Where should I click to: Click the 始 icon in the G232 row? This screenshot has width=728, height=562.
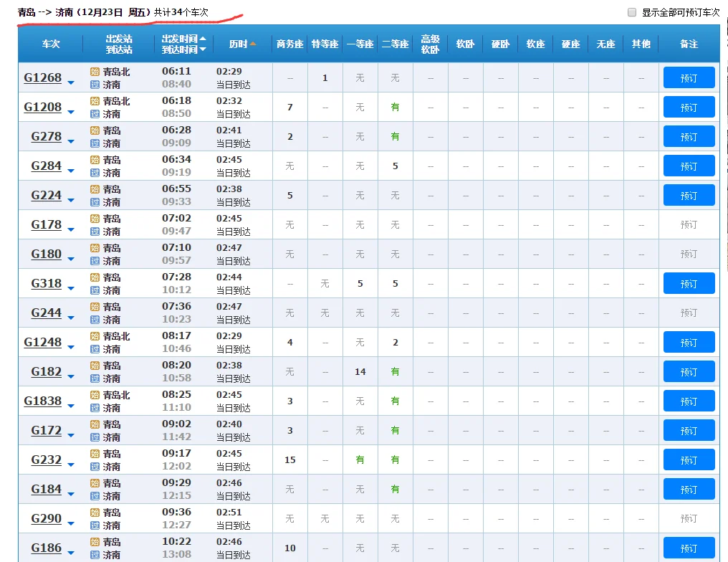click(x=95, y=454)
